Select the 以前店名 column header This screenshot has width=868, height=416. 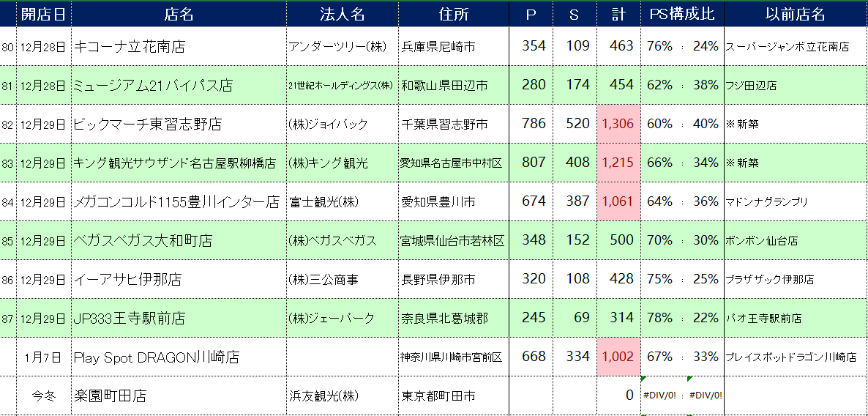pyautogui.click(x=796, y=15)
